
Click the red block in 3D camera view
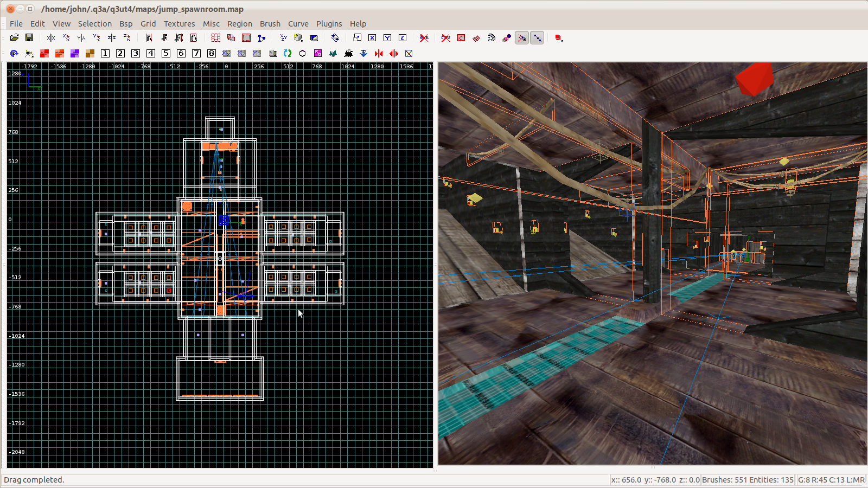[x=754, y=79]
